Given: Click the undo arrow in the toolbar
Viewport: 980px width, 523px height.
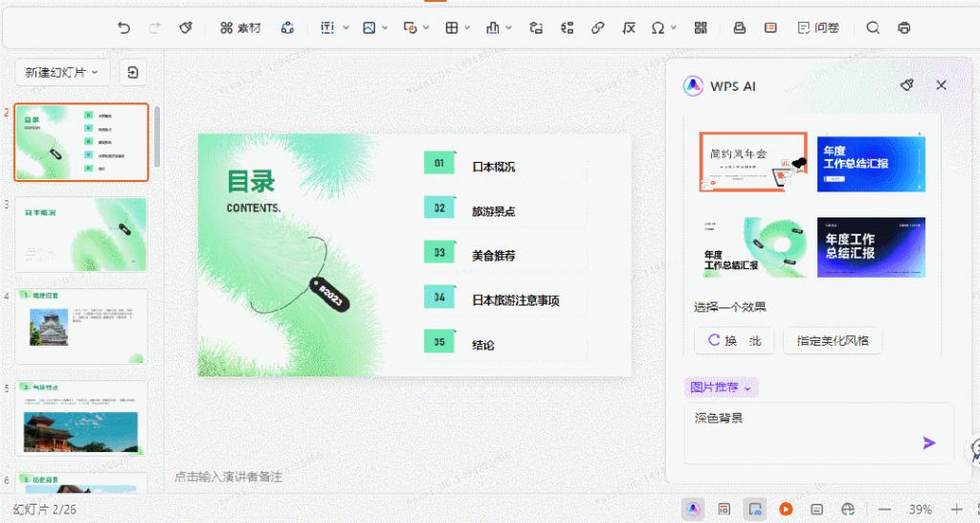Looking at the screenshot, I should click(123, 28).
